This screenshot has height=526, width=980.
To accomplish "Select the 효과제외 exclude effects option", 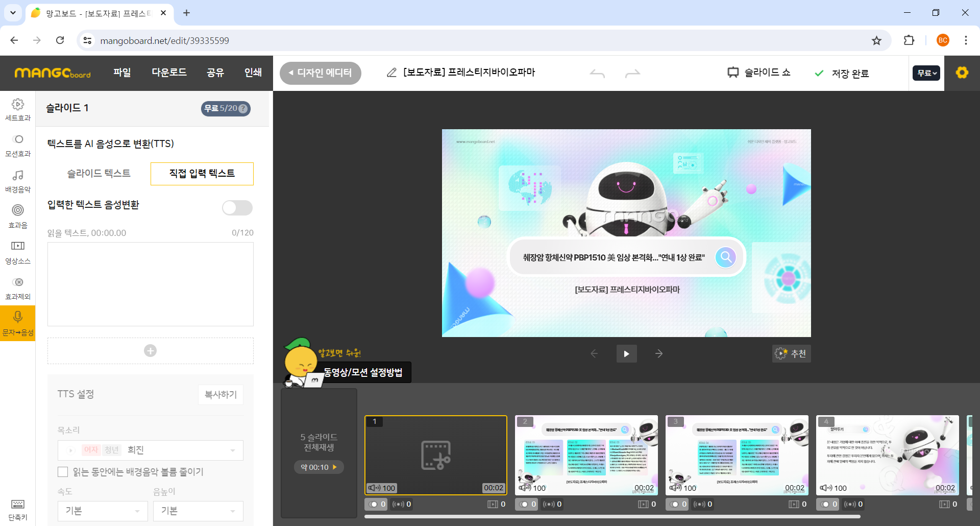I will (18, 289).
